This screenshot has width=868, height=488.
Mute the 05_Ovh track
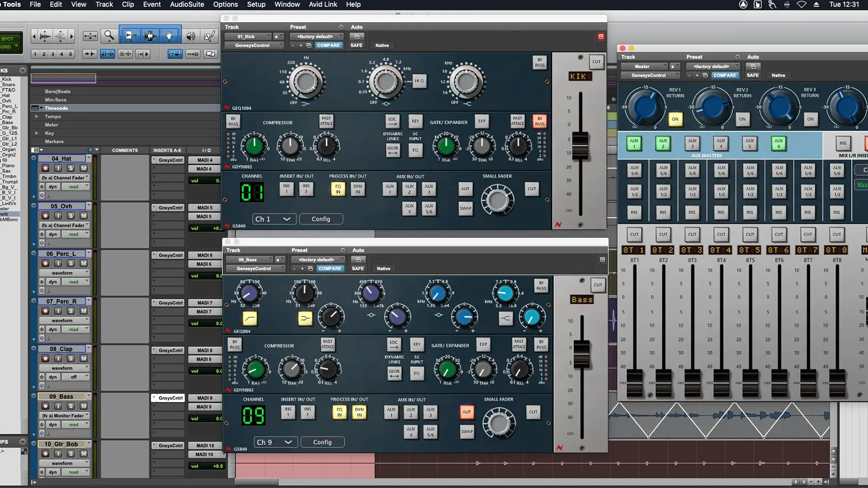pos(84,216)
